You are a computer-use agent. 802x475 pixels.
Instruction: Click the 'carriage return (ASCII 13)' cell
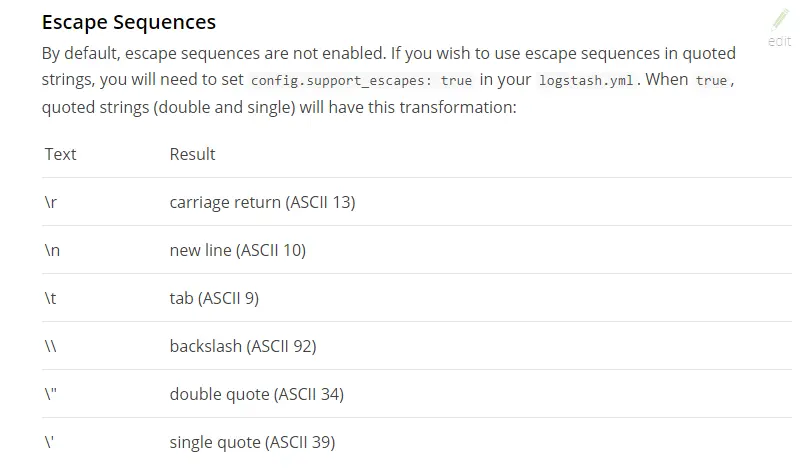(262, 202)
